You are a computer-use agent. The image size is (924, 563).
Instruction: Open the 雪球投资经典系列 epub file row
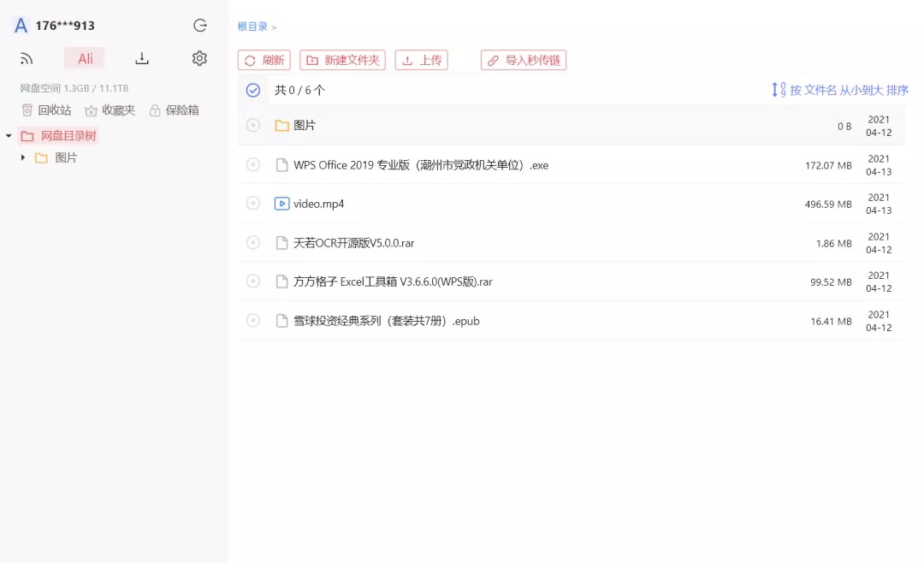387,321
